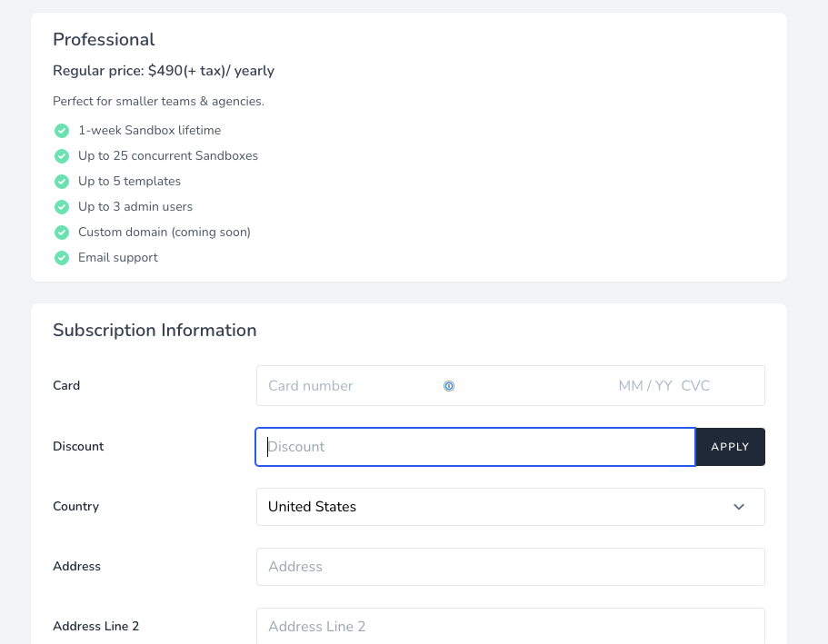The width and height of the screenshot is (828, 644).
Task: Click the green check next to Email support
Action: pos(62,258)
